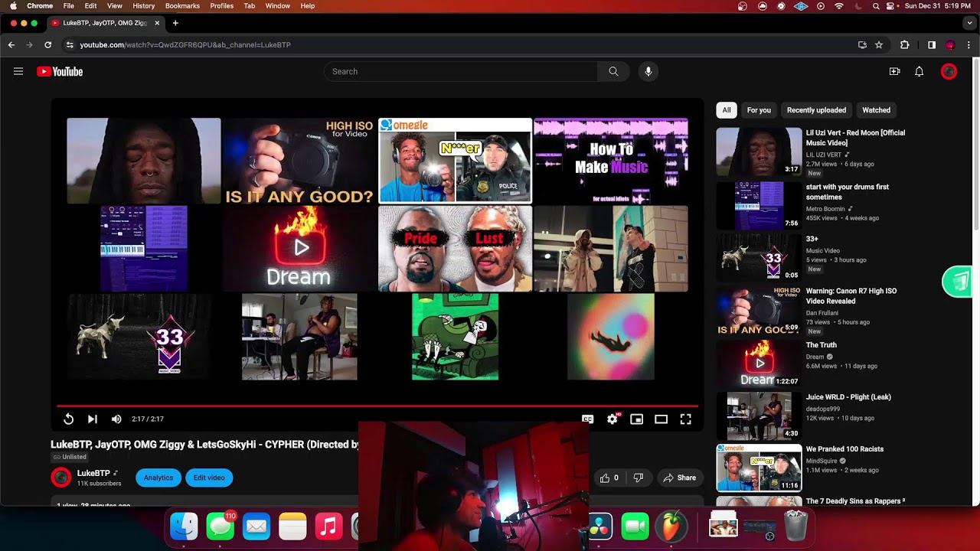The width and height of the screenshot is (980, 551).
Task: Share the video
Action: tap(680, 478)
